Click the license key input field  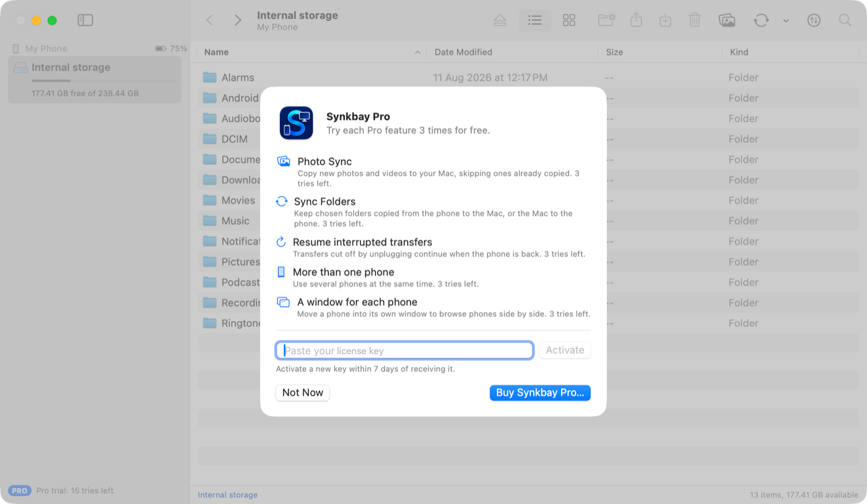[404, 350]
